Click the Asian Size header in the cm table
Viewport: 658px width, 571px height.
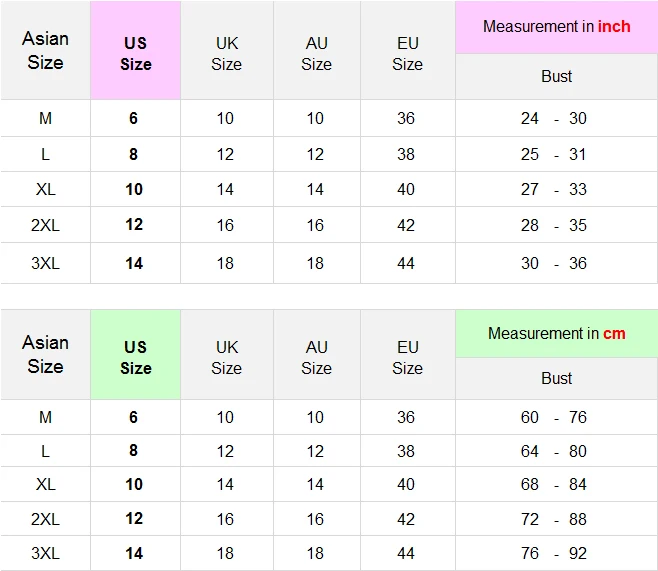point(45,355)
